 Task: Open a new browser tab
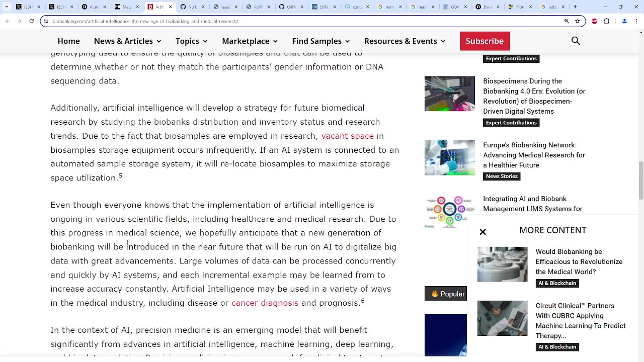[x=575, y=7]
